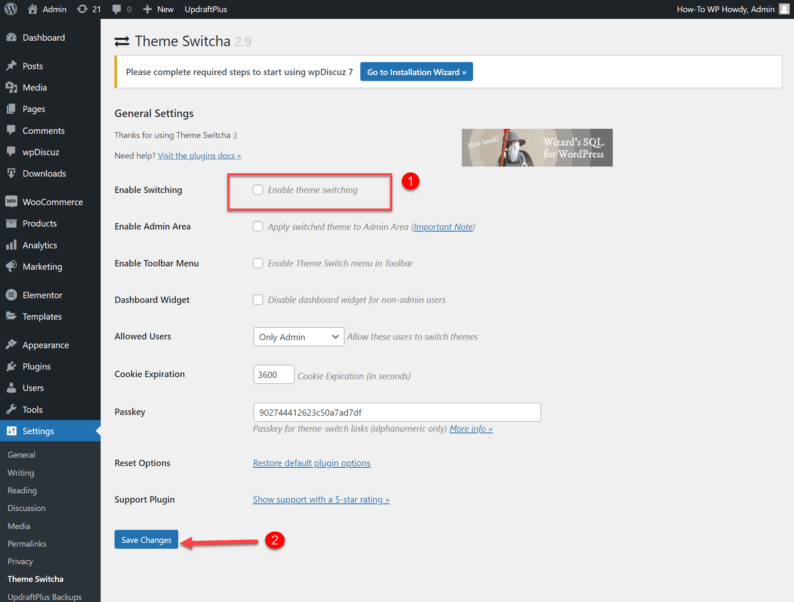
Task: Click the Downloads sidebar icon
Action: [x=11, y=173]
